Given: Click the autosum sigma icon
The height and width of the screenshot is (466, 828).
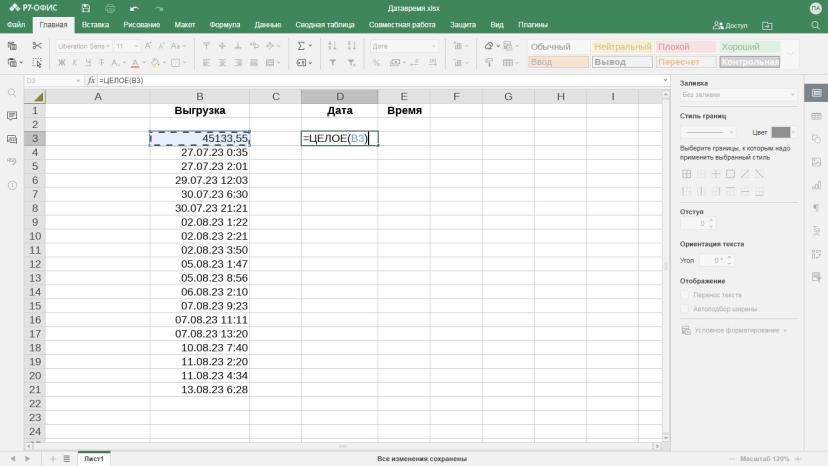Looking at the screenshot, I should point(302,46).
